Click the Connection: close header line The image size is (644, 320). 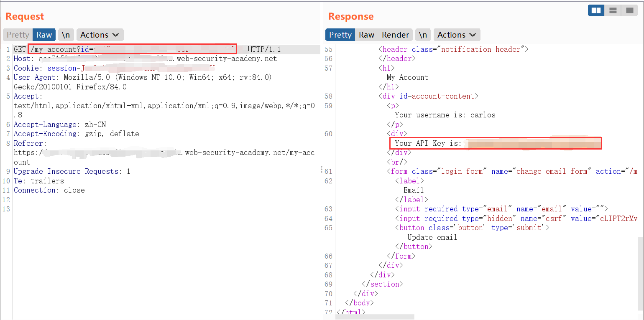click(49, 190)
